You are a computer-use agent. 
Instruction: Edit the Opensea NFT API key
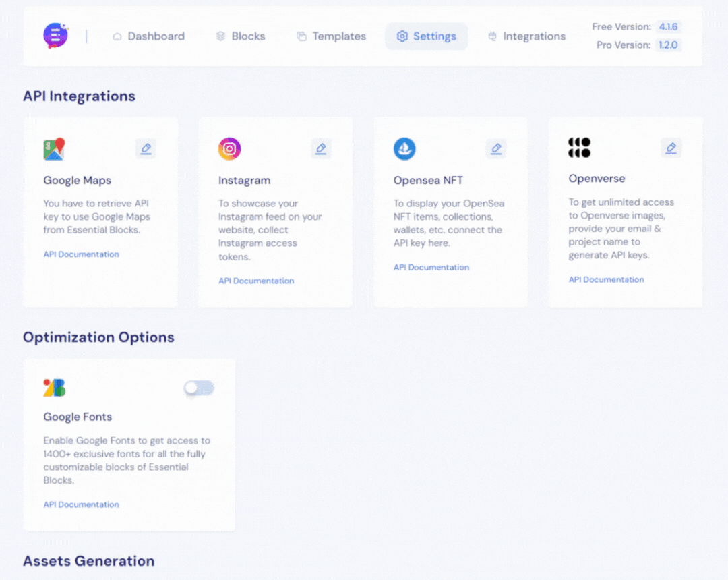496,148
